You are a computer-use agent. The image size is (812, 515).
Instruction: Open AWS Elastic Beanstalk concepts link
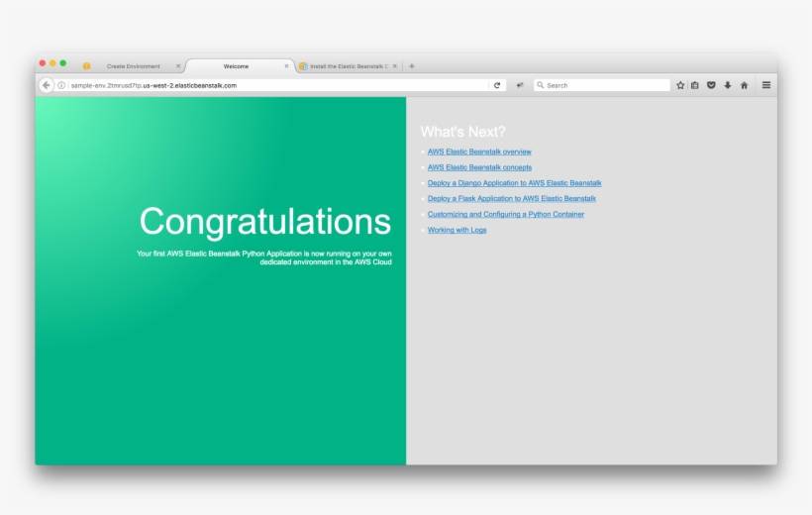(x=479, y=167)
